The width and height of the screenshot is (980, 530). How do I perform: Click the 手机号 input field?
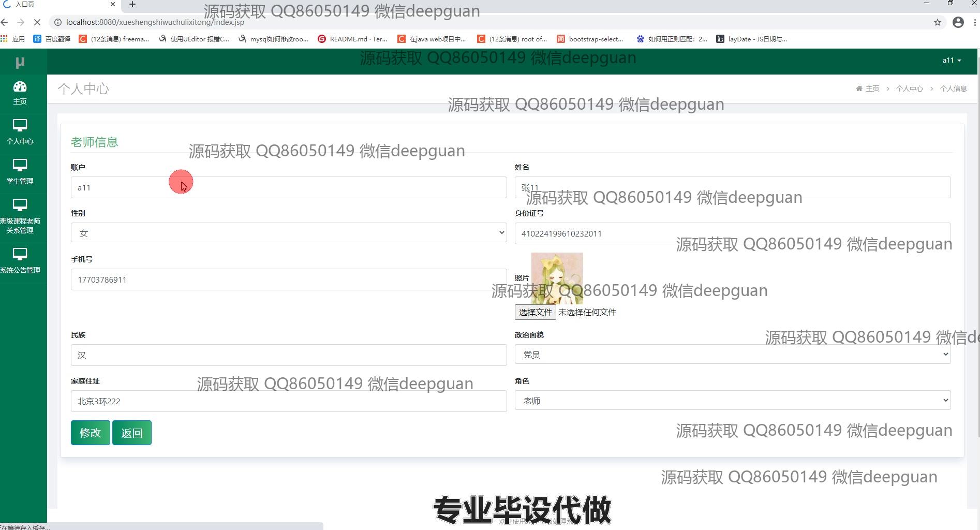pyautogui.click(x=288, y=279)
